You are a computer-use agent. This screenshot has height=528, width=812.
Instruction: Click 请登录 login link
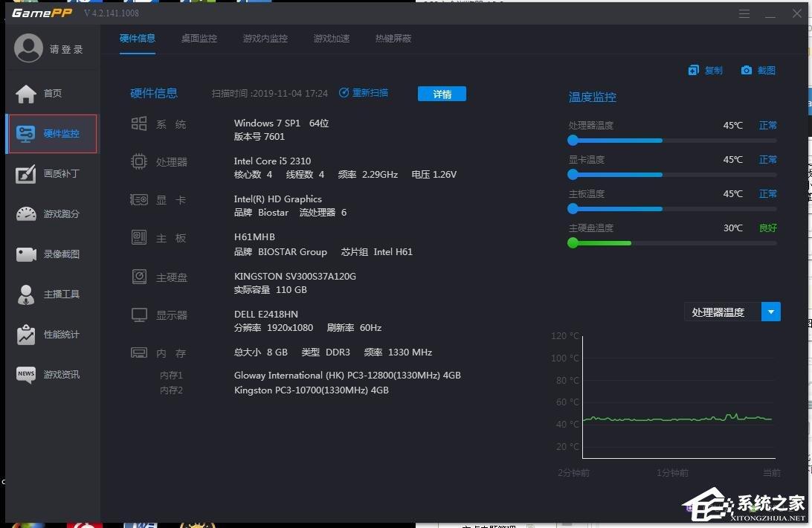pos(66,49)
